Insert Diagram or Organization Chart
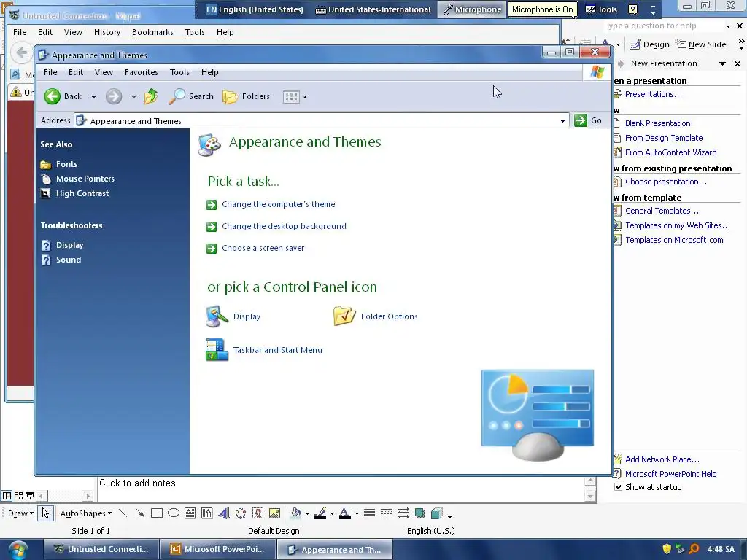Screen dimensions: 747x560 click(x=241, y=513)
